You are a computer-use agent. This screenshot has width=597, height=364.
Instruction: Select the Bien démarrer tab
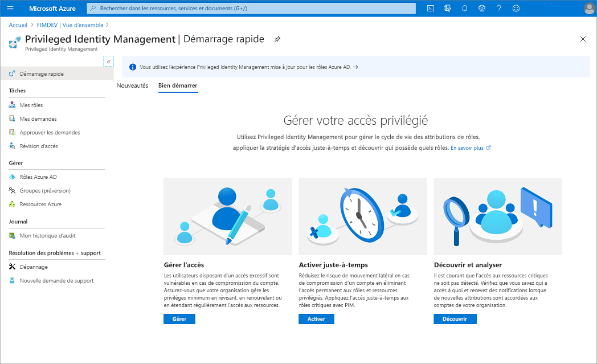tap(178, 85)
